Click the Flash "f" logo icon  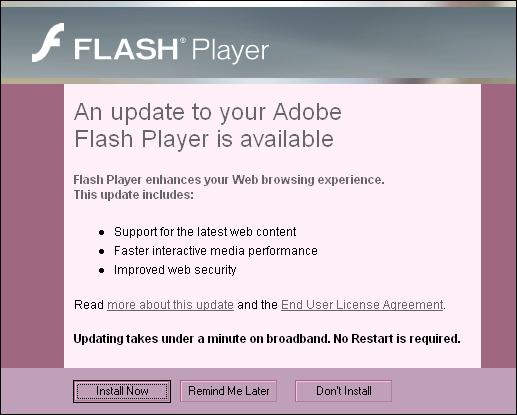48,42
